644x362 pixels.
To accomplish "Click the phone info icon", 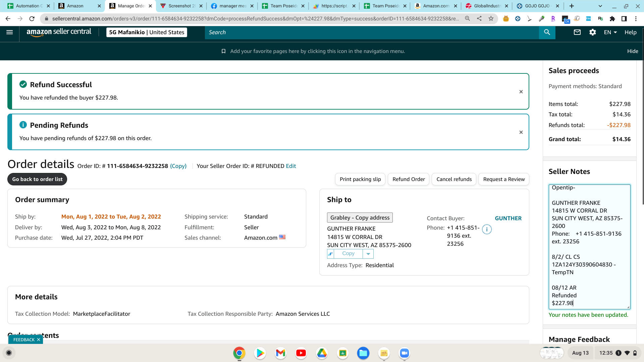I will [x=487, y=229].
